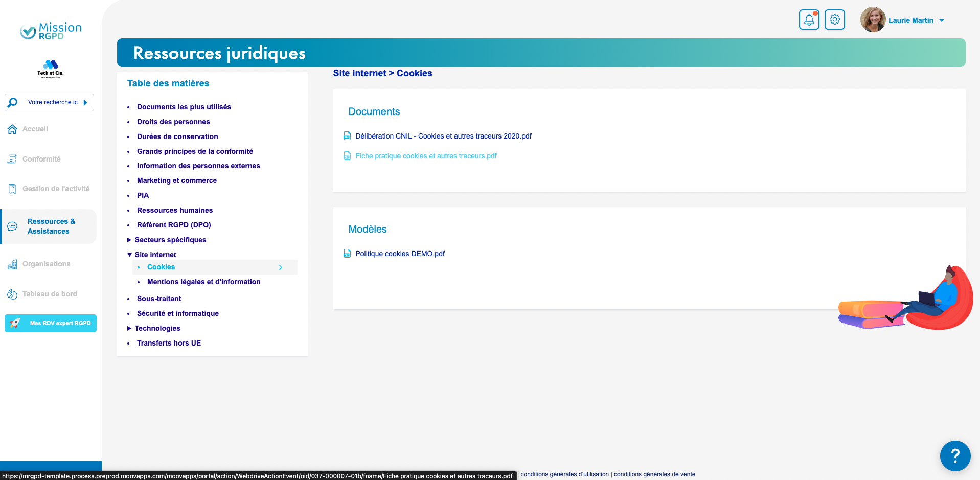The image size is (980, 480).
Task: Select Marketing et commerce
Action: tap(177, 180)
